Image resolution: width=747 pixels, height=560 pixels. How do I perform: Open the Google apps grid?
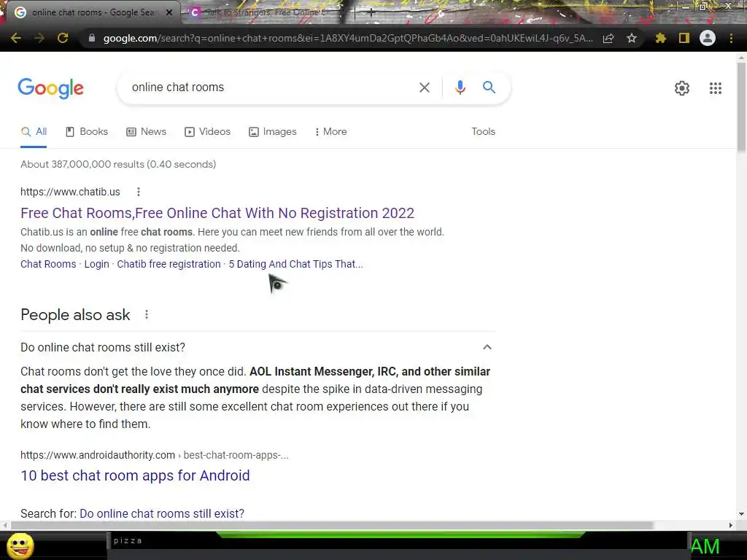click(716, 88)
